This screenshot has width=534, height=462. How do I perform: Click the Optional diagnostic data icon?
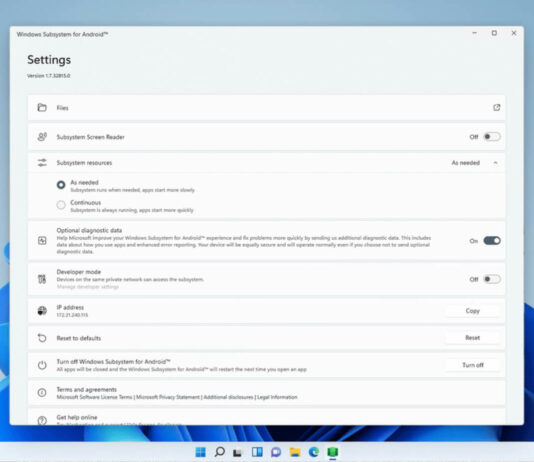point(42,241)
